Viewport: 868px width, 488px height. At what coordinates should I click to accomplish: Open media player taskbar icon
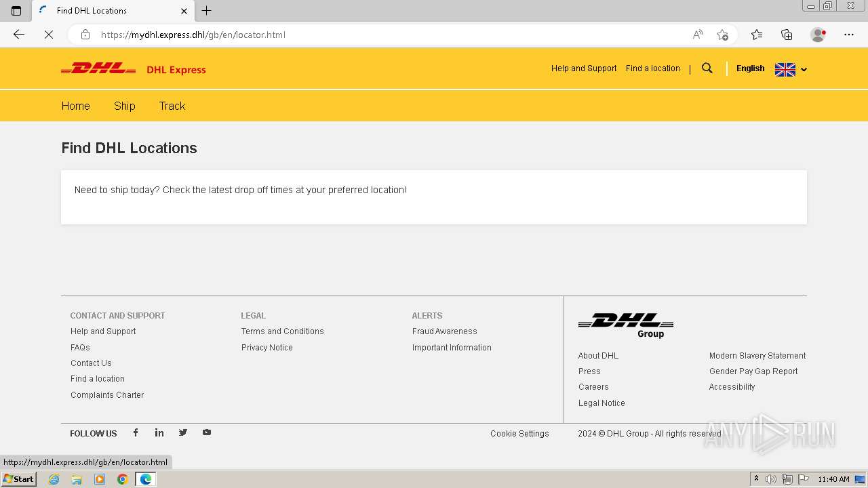(x=100, y=479)
